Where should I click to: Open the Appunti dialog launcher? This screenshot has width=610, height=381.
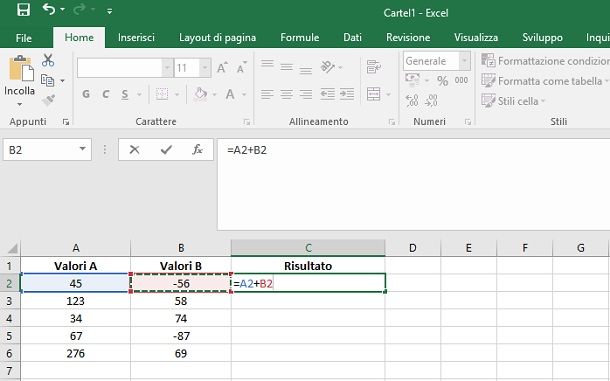point(66,122)
